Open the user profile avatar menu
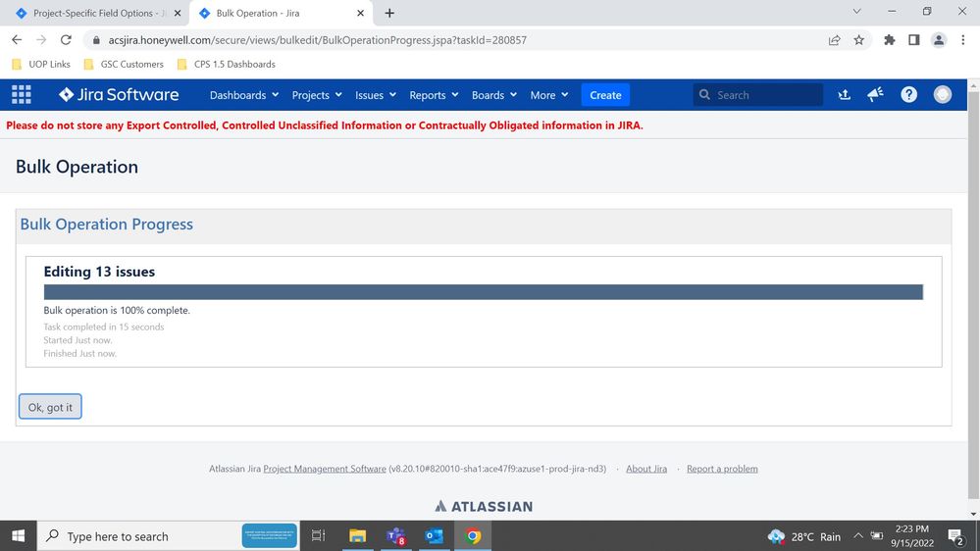The width and height of the screenshot is (980, 551). pyautogui.click(x=943, y=95)
